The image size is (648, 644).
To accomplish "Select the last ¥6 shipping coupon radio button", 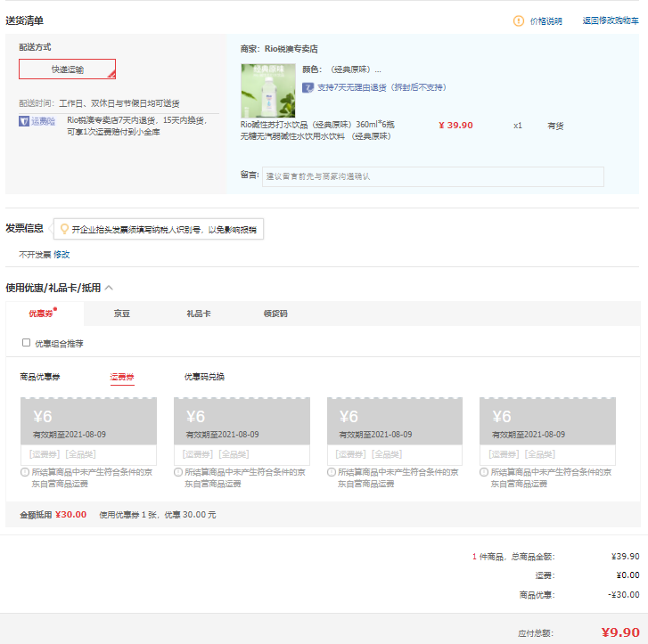I will click(x=484, y=472).
